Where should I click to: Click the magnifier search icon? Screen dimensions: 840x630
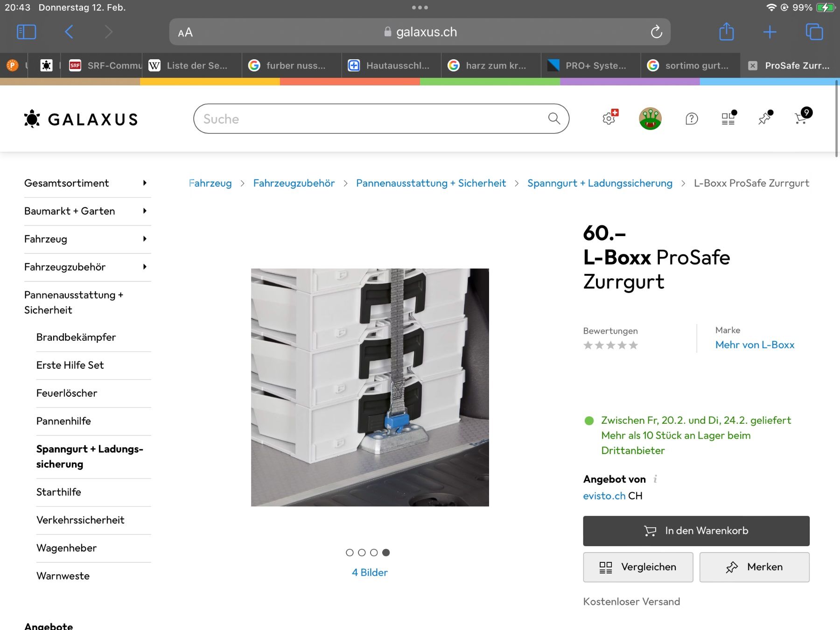pos(554,119)
